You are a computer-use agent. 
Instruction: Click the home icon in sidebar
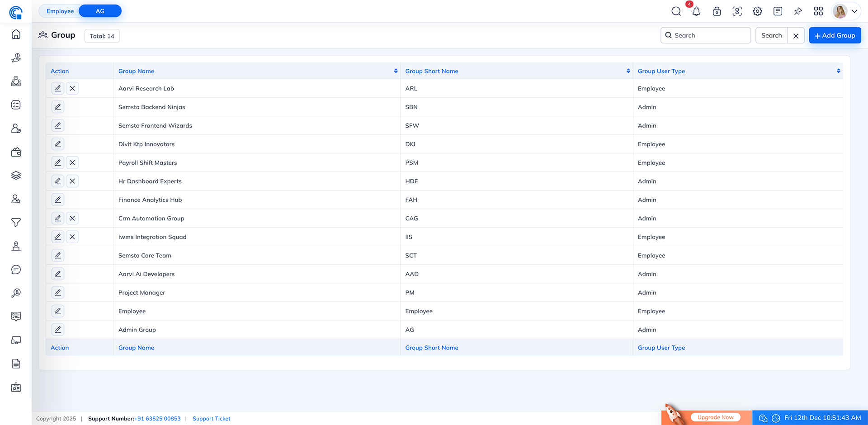pos(16,34)
